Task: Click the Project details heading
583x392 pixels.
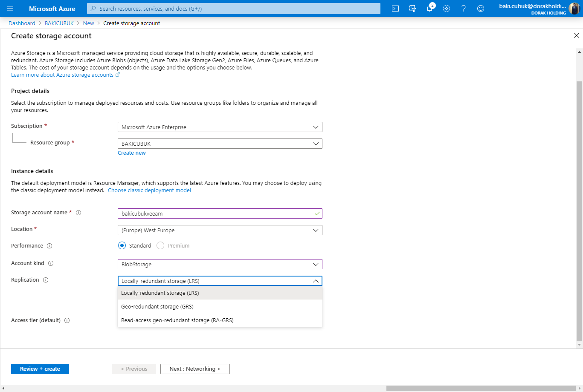Action: (x=30, y=91)
